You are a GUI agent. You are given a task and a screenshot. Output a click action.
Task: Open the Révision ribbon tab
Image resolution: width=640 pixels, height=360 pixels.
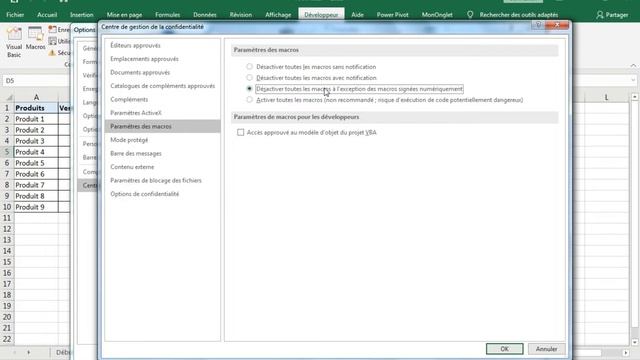[x=240, y=15]
